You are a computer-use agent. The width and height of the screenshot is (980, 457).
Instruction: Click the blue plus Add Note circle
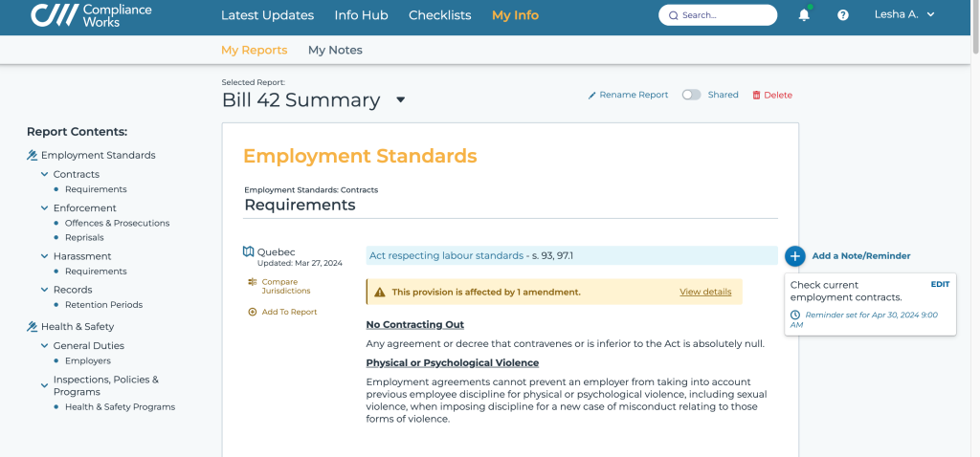click(794, 256)
